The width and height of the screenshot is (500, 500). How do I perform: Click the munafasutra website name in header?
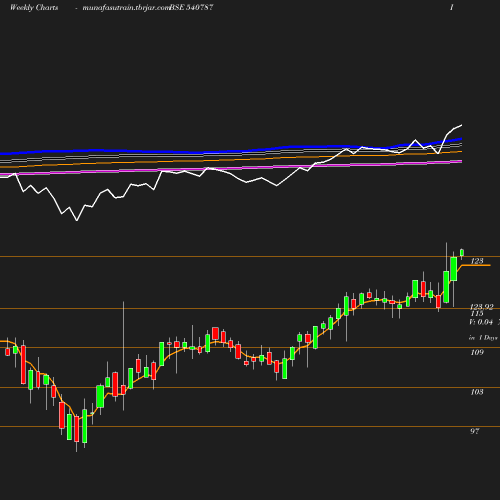126,8
